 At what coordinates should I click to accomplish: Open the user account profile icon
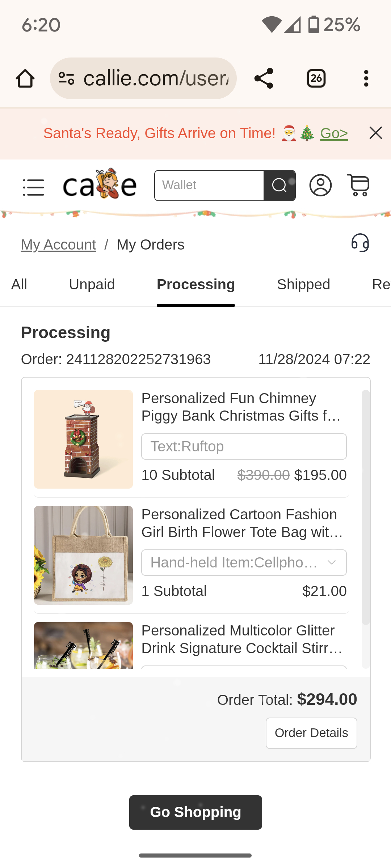pyautogui.click(x=320, y=186)
